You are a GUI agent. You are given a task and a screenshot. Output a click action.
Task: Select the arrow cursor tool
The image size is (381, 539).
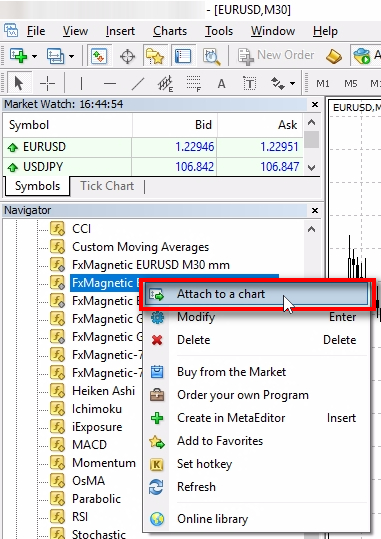[x=19, y=83]
